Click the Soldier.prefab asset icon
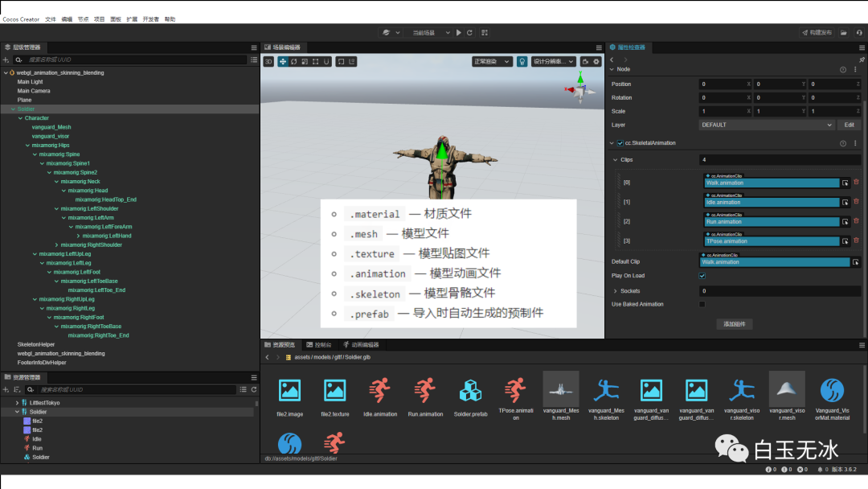 click(x=470, y=391)
